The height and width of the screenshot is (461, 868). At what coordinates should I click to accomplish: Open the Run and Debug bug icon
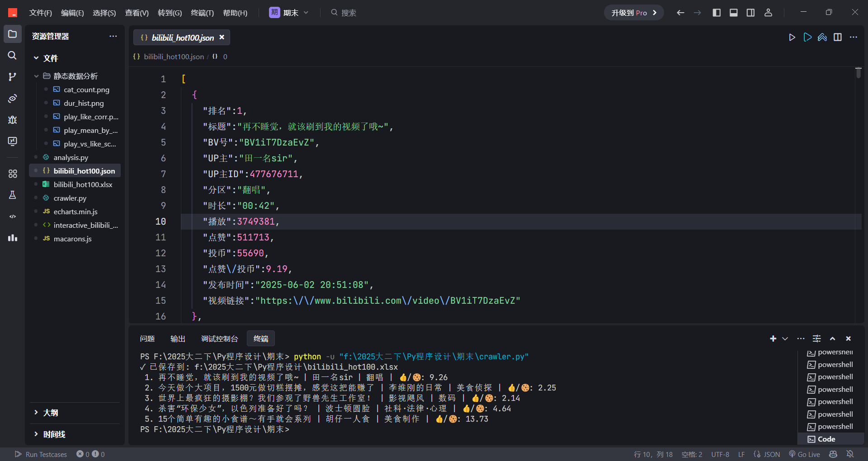(x=12, y=120)
